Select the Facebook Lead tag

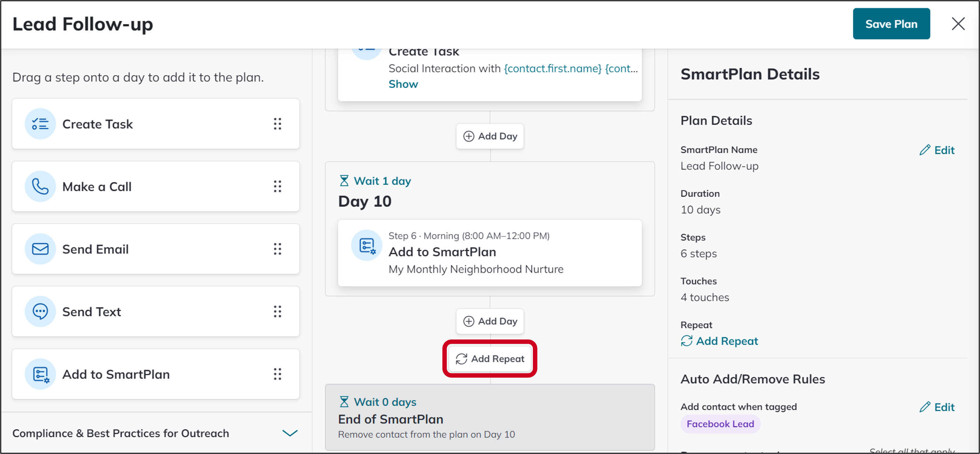(720, 424)
